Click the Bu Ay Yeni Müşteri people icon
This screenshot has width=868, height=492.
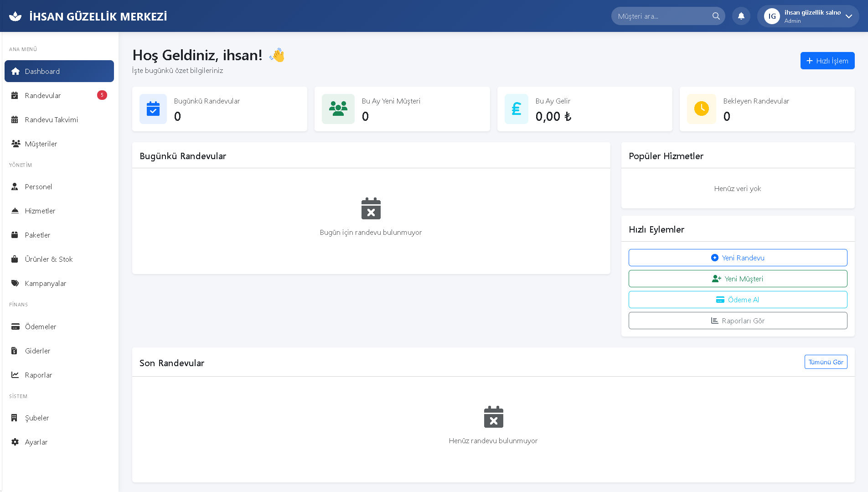(338, 109)
